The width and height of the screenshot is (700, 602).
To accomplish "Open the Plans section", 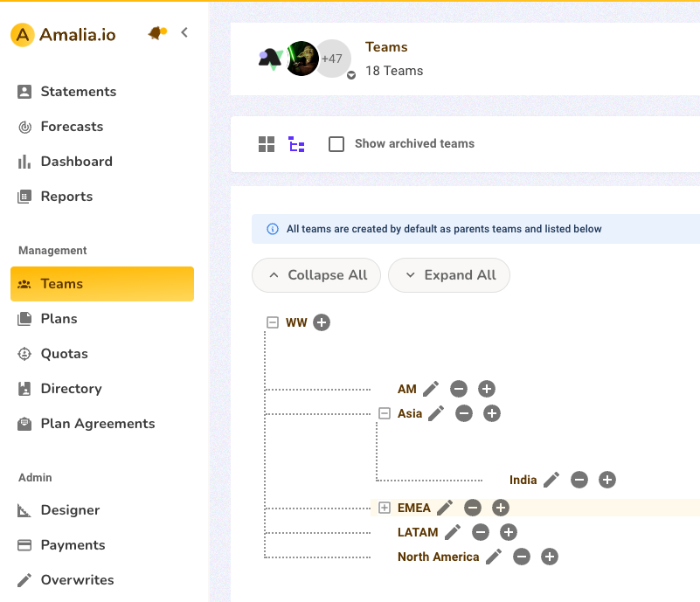I will pyautogui.click(x=102, y=319).
